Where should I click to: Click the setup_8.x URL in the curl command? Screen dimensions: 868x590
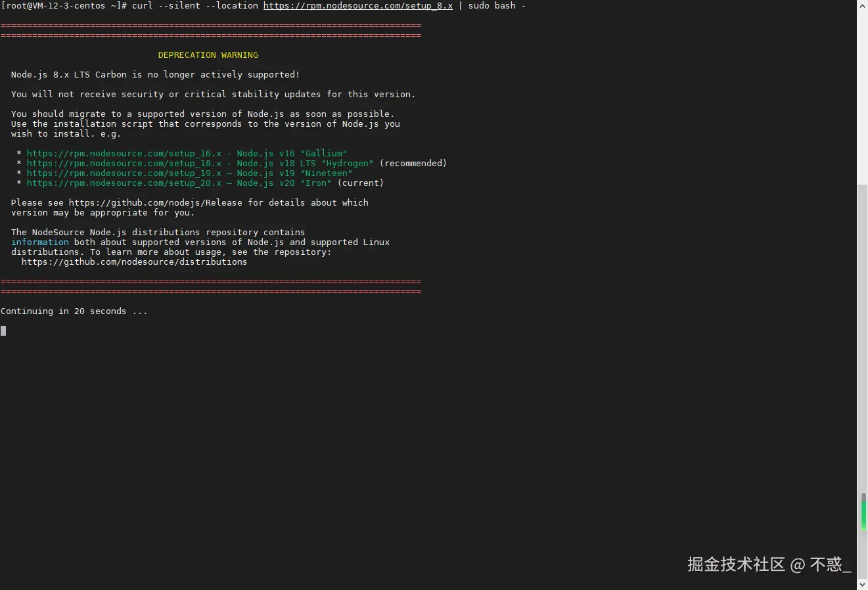click(x=358, y=5)
